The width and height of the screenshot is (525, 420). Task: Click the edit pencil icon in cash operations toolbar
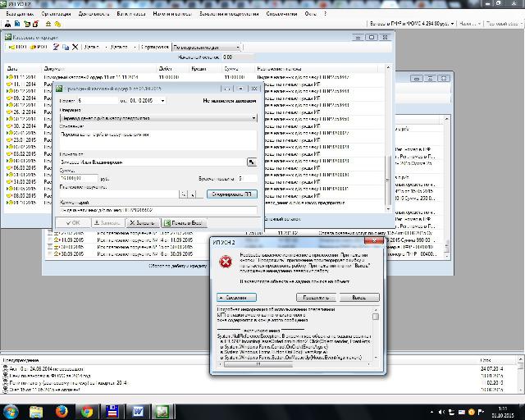56,48
